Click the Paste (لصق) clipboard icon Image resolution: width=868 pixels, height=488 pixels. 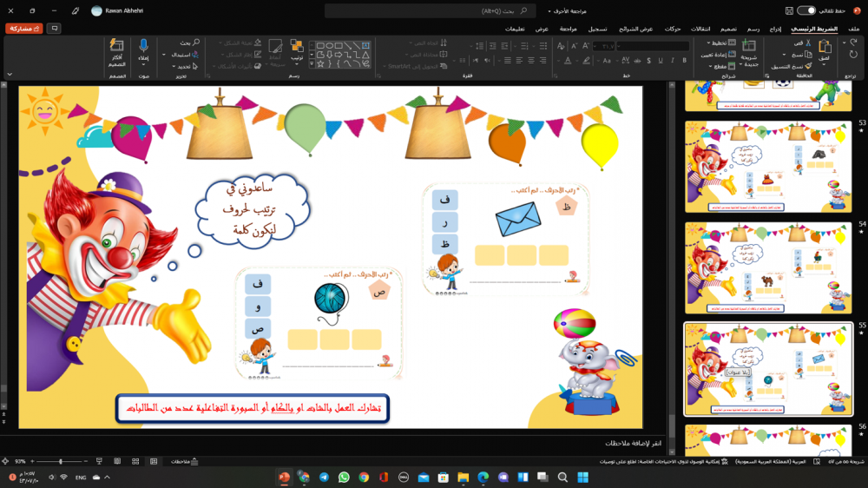point(825,48)
